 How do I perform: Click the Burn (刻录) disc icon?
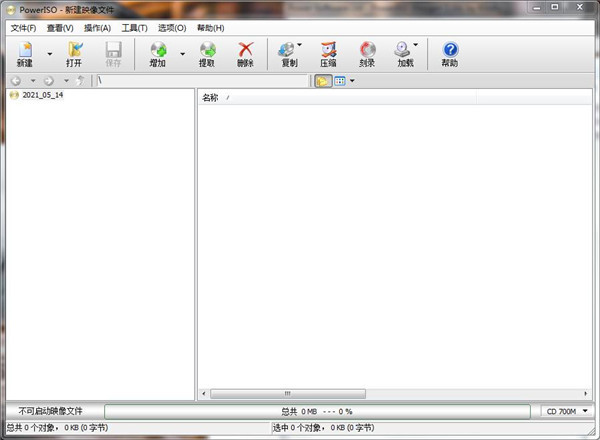click(367, 54)
